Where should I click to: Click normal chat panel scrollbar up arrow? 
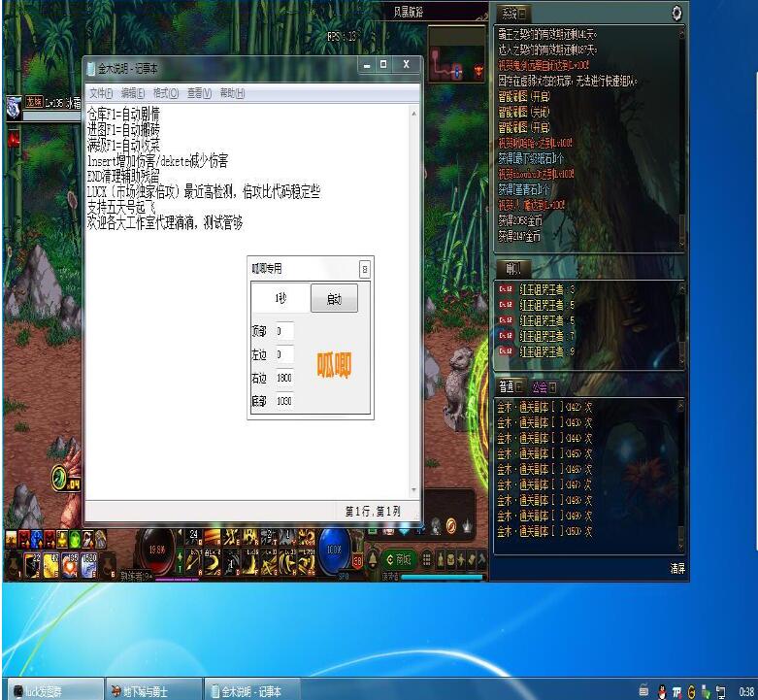pos(681,407)
